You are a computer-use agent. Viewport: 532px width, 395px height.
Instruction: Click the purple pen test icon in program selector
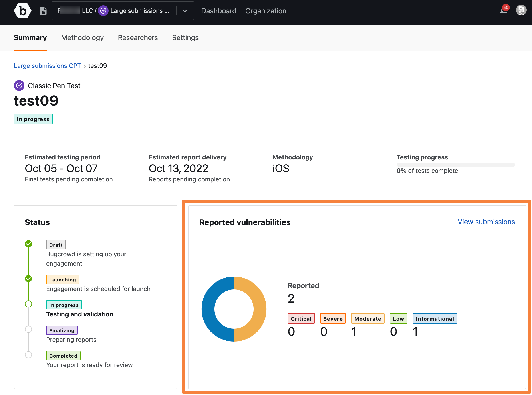tap(103, 11)
